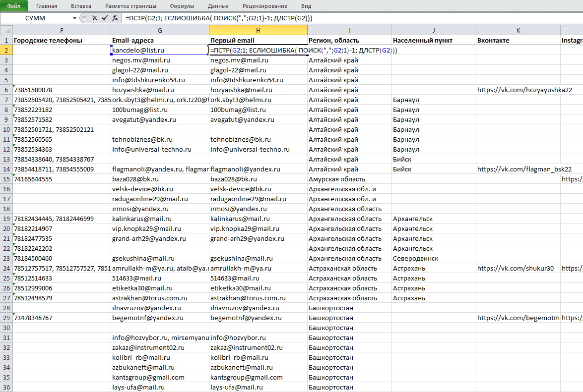This screenshot has height=392, width=583.
Task: Click header cell Регион, область
Action: (349, 40)
